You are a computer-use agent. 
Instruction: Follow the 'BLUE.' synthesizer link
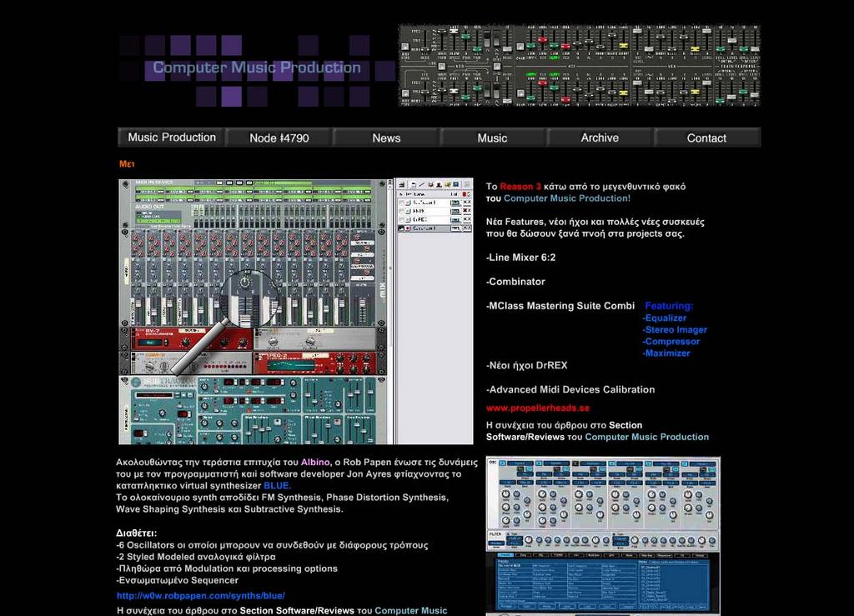tap(277, 485)
